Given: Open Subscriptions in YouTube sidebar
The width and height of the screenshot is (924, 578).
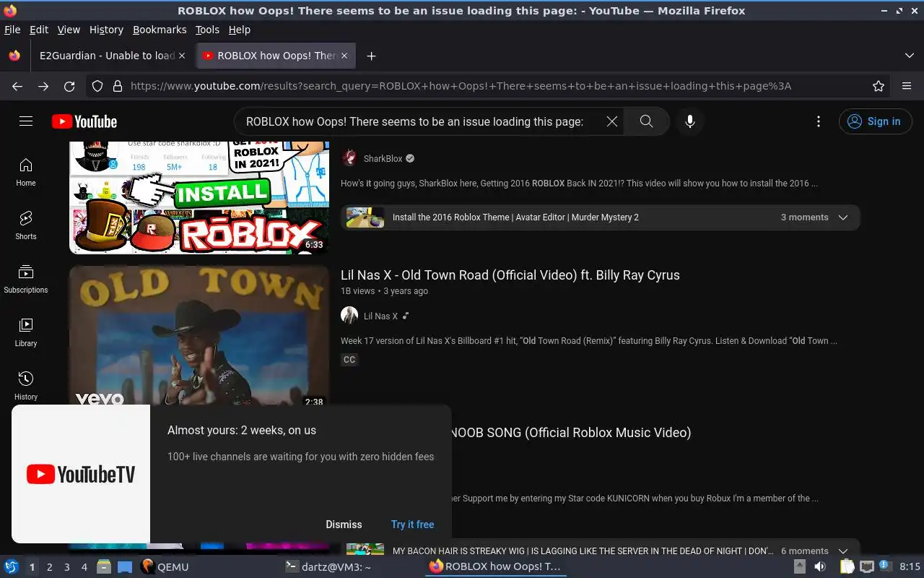Looking at the screenshot, I should [26, 279].
